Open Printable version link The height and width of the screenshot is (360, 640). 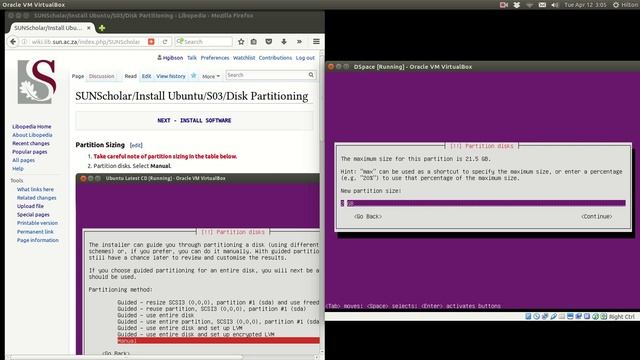37,223
